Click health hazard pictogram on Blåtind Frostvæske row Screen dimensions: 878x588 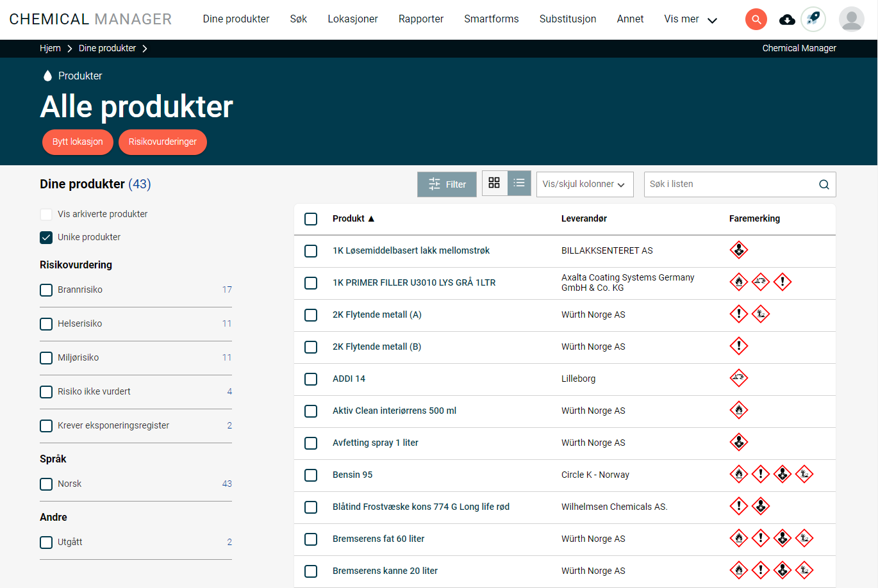pos(761,506)
